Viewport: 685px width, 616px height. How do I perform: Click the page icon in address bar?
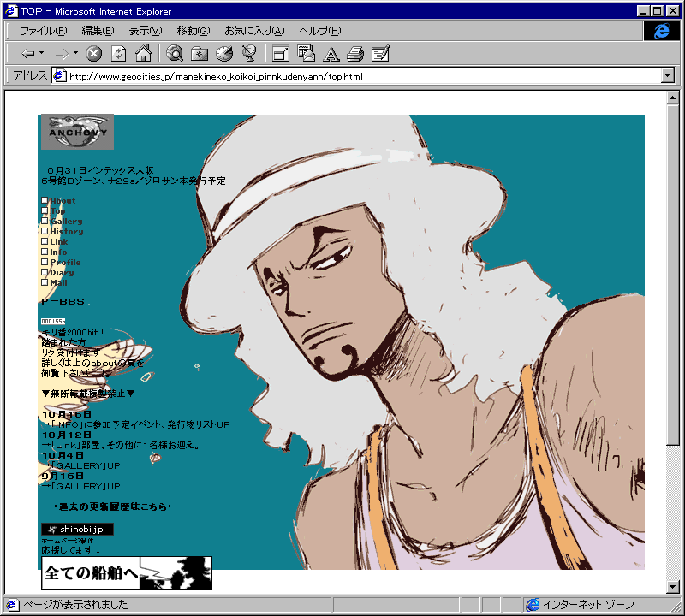pos(59,76)
